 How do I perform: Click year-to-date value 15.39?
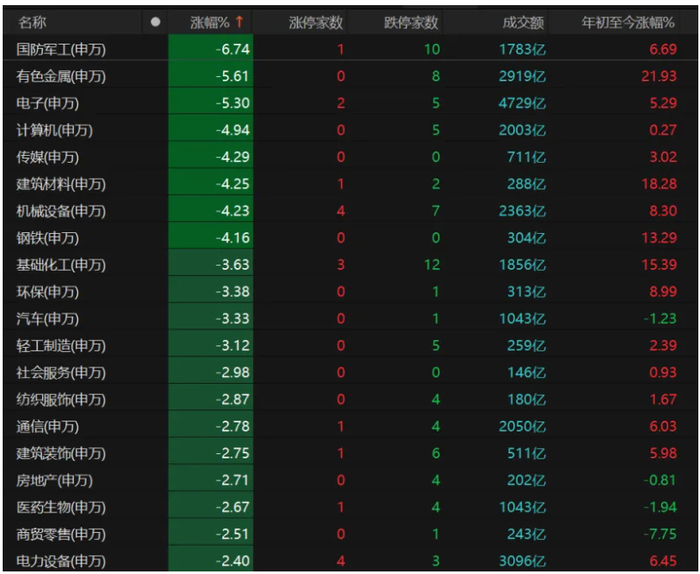(659, 265)
